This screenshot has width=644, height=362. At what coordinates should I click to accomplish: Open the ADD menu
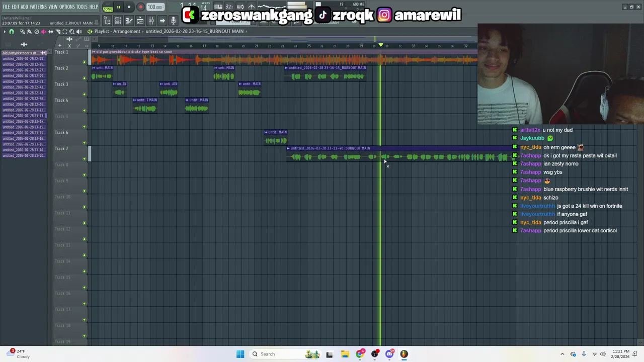24,7
